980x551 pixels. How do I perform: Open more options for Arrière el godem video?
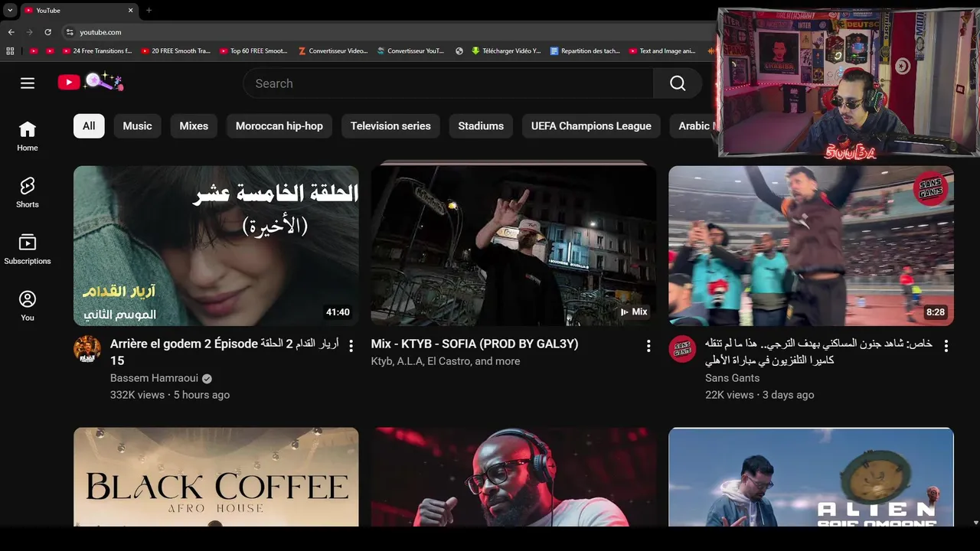(x=351, y=346)
